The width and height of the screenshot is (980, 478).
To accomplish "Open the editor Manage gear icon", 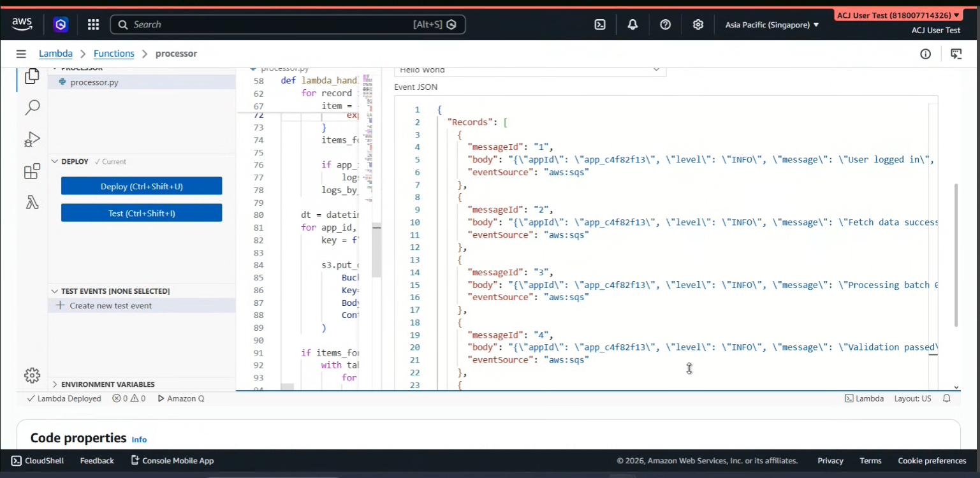I will 32,375.
